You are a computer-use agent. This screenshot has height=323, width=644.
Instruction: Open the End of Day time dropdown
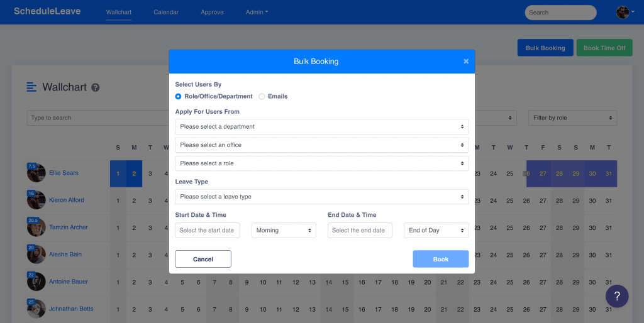pos(436,231)
